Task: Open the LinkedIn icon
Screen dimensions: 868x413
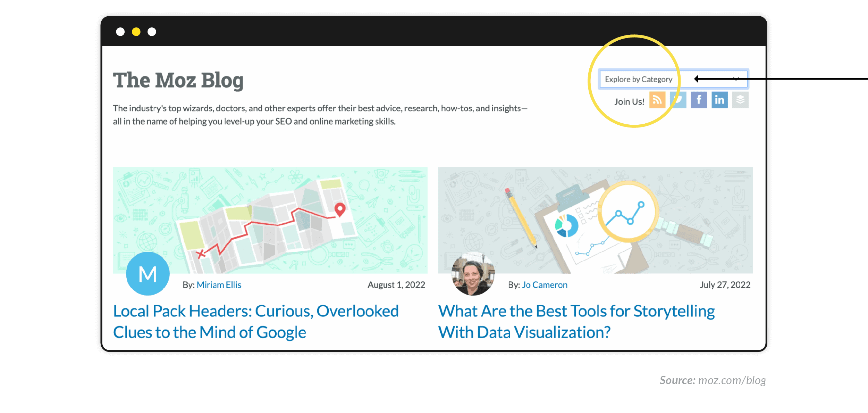Action: pyautogui.click(x=719, y=100)
